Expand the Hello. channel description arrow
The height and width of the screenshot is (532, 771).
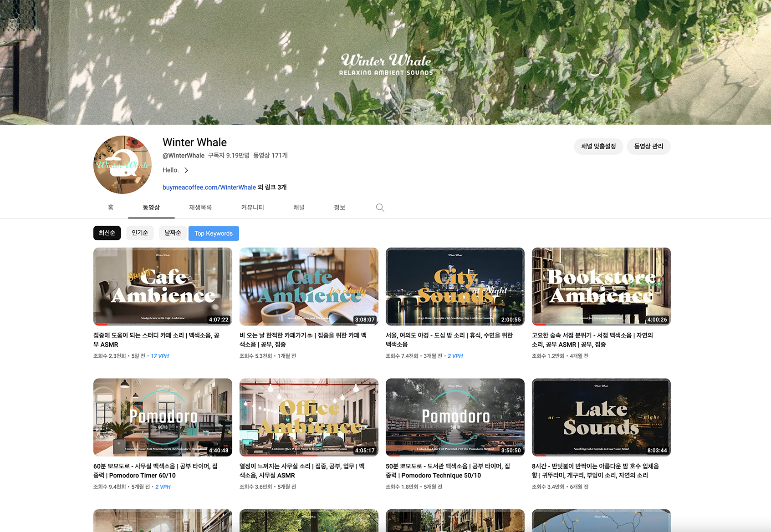tap(186, 170)
